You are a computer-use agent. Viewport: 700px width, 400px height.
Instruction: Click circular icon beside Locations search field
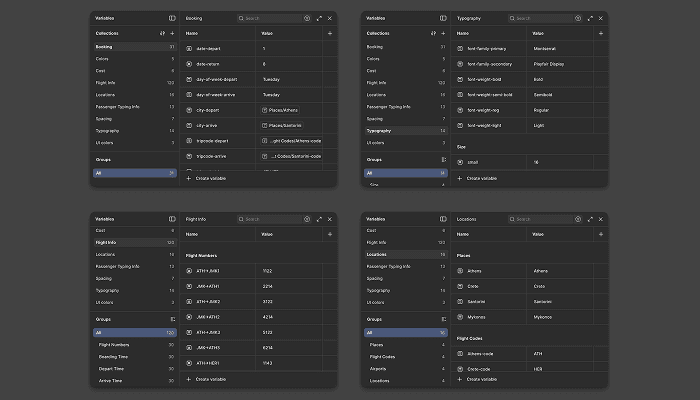coord(578,219)
